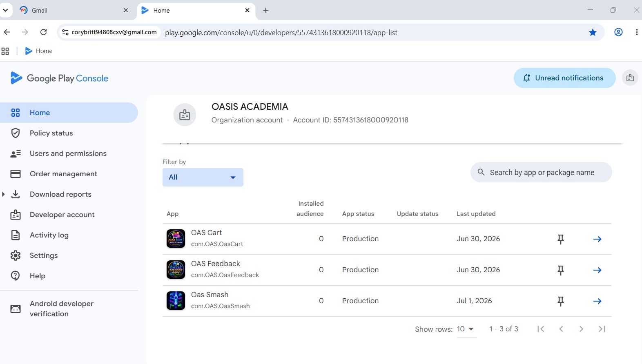
Task: Open Settings gear in sidebar
Action: click(16, 255)
